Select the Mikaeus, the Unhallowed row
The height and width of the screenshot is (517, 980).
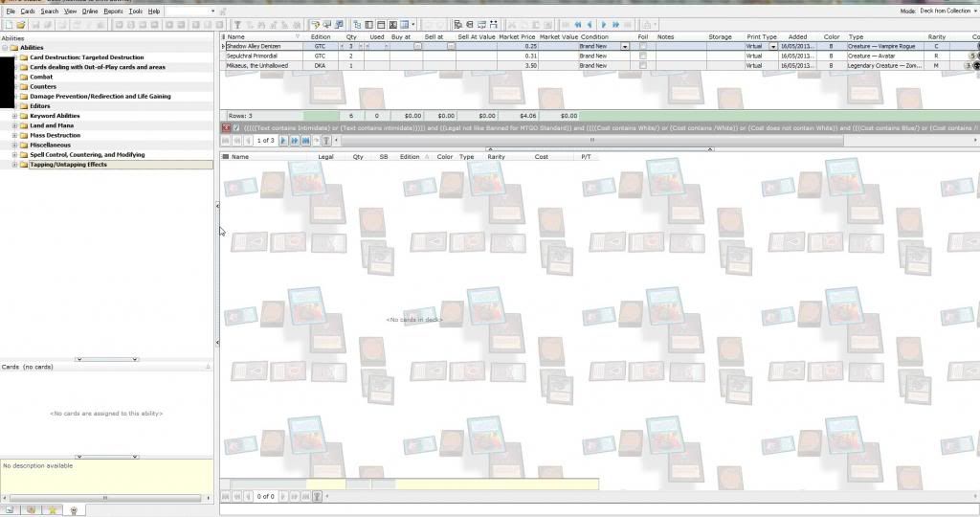600,66
